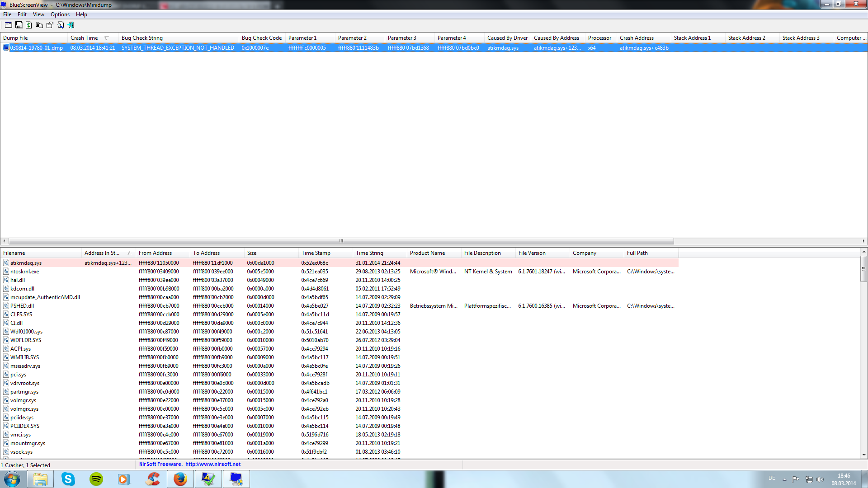Click the Advanced Options toolbar icon

[8, 25]
